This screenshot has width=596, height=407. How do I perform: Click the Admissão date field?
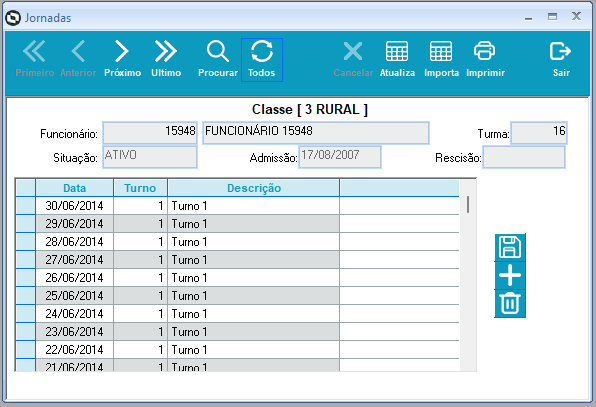pyautogui.click(x=340, y=157)
